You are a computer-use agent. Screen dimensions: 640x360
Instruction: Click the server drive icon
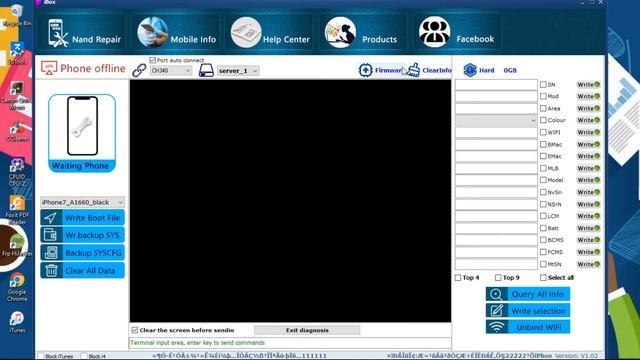(x=206, y=70)
